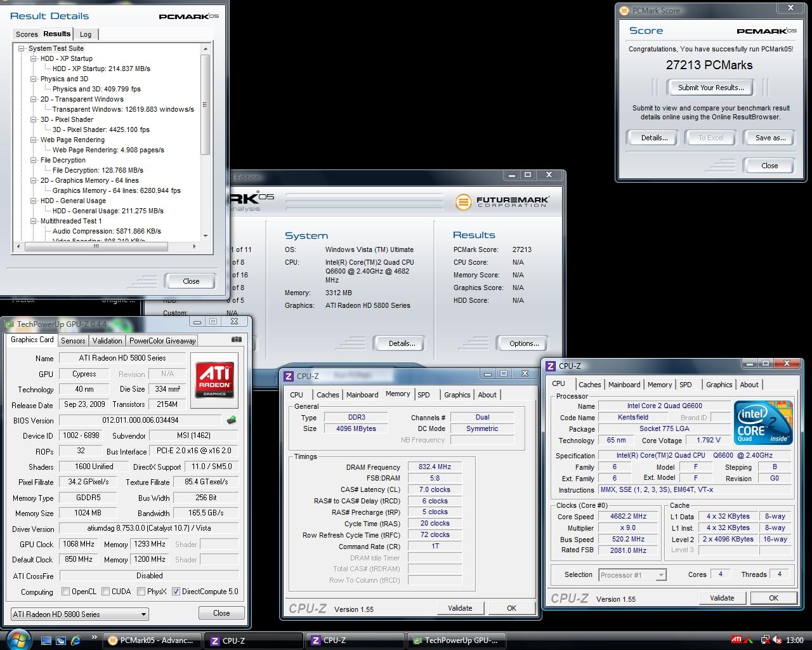Open the Validation tab in GPU-Z
This screenshot has width=812, height=650.
click(x=107, y=341)
